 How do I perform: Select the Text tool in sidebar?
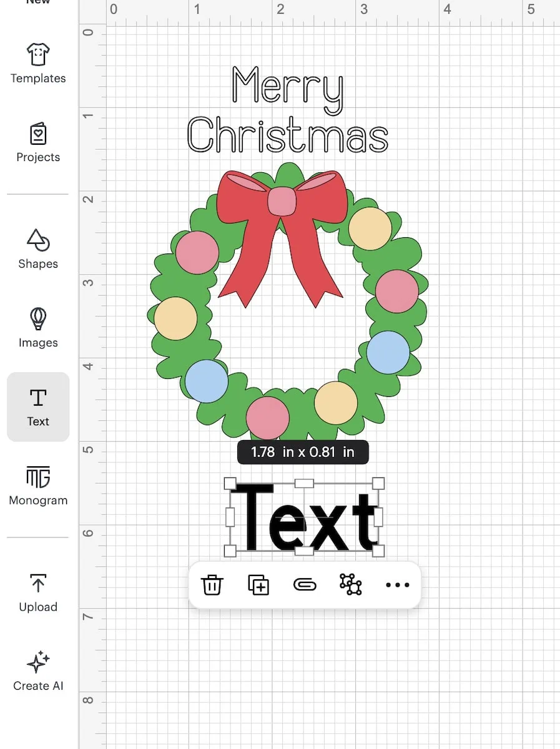point(38,407)
